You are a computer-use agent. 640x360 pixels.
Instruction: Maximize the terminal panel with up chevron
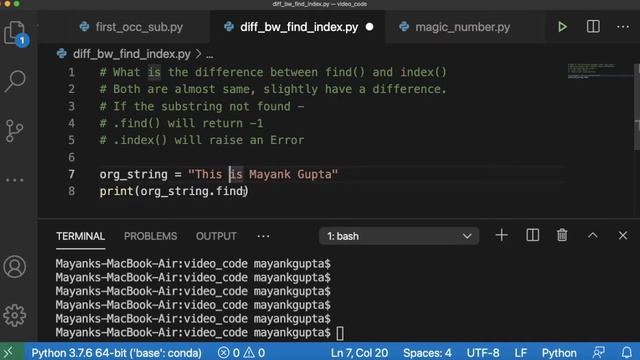(593, 236)
